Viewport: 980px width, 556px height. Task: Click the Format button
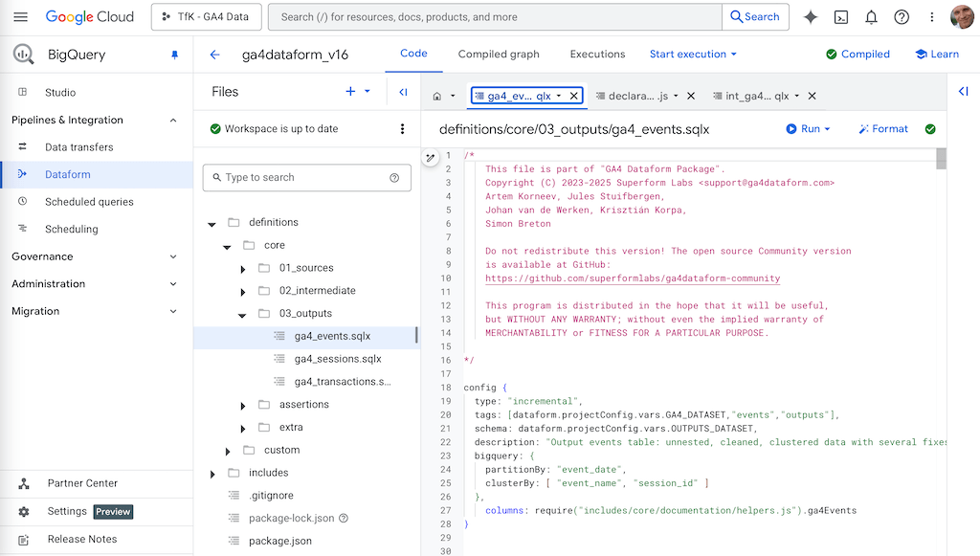pos(883,128)
